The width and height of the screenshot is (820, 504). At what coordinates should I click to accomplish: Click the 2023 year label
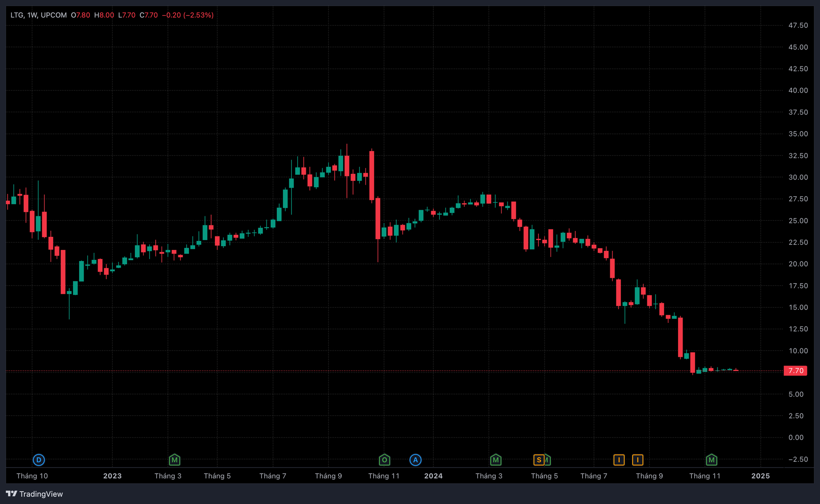pyautogui.click(x=112, y=476)
